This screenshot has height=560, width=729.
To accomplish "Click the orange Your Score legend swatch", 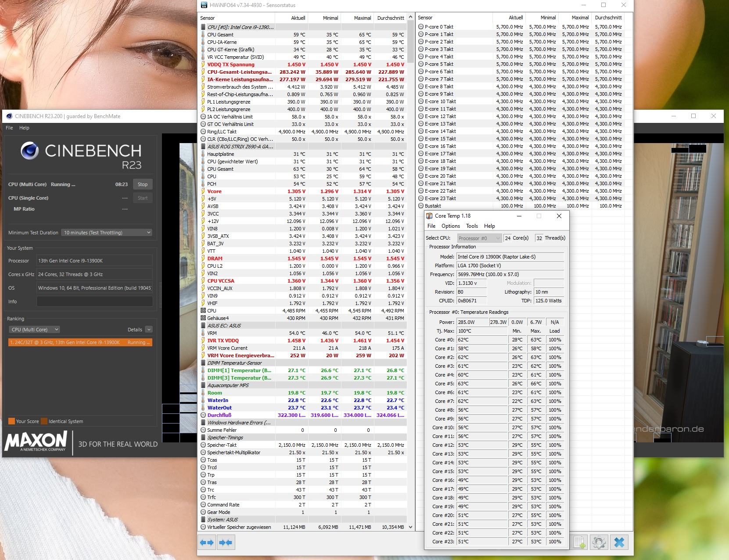I will click(x=11, y=421).
